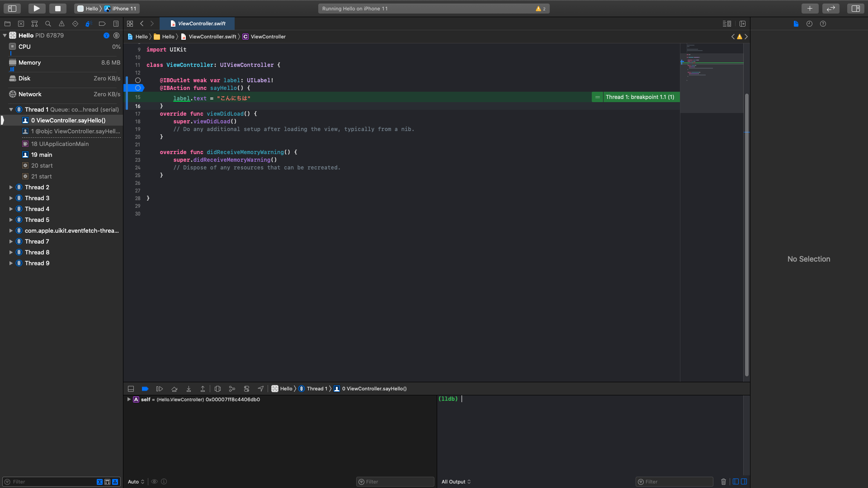Open the Issue navigator warning triangle

[x=61, y=23]
